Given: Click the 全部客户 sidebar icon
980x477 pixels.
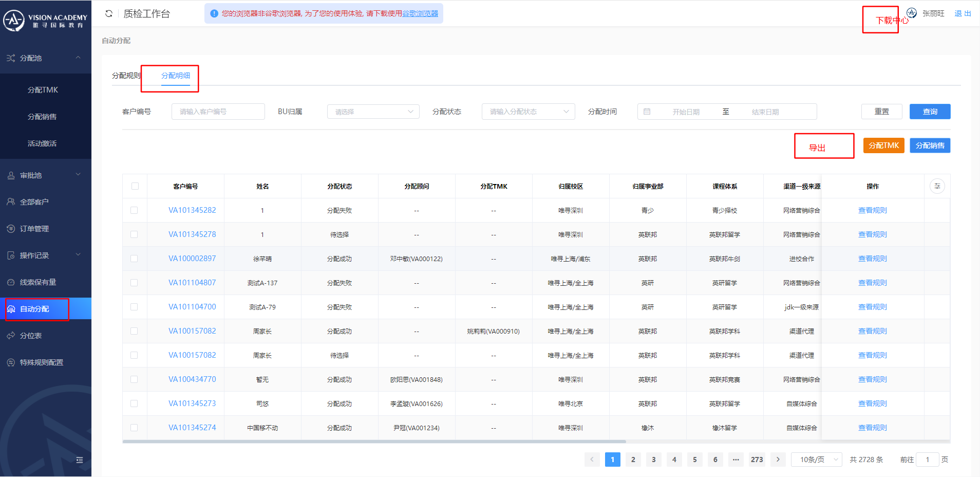Looking at the screenshot, I should point(11,202).
